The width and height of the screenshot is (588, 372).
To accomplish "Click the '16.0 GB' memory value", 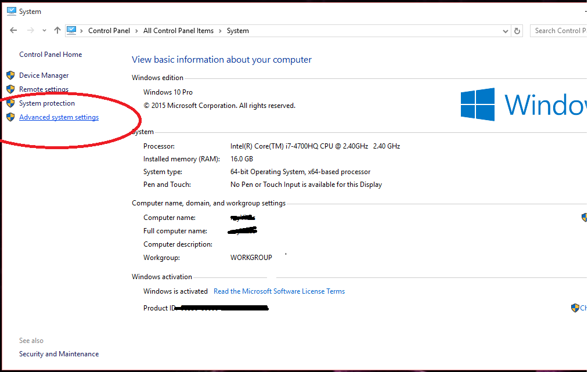I will 241,159.
